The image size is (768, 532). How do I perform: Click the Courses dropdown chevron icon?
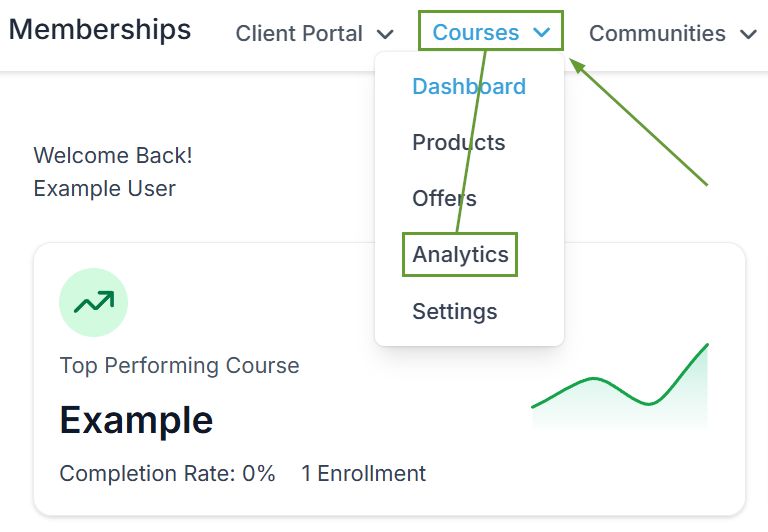(x=542, y=33)
